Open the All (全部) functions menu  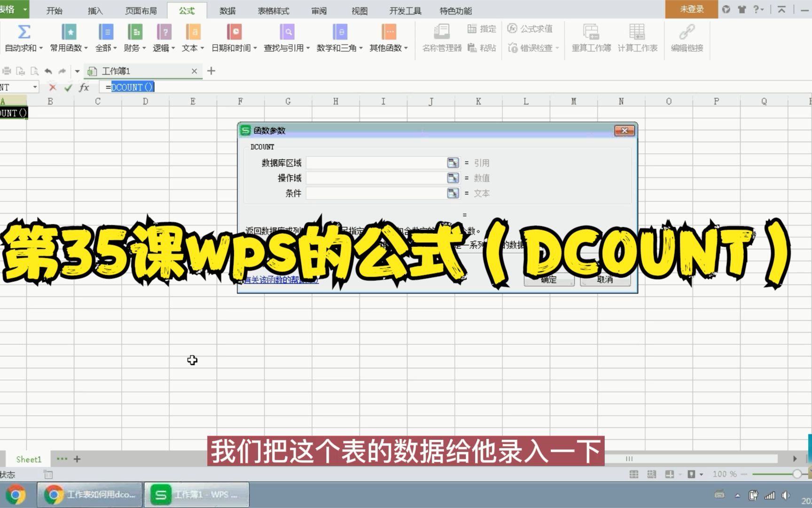106,38
